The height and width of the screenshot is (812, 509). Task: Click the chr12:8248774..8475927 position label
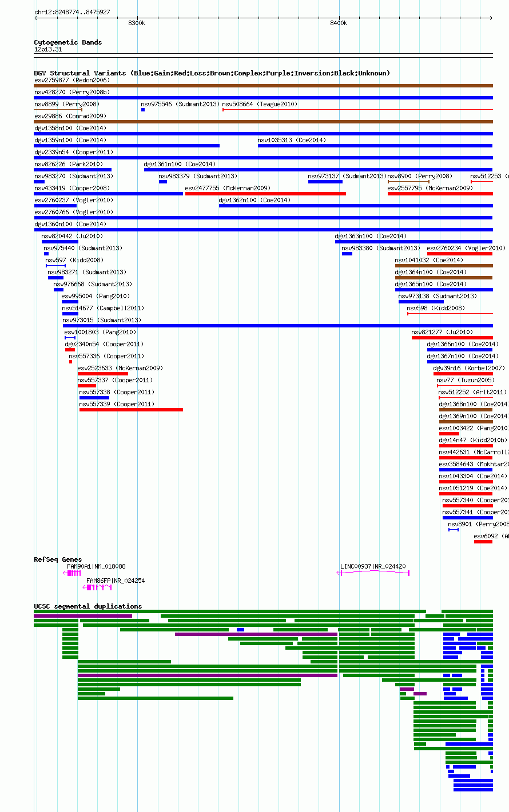click(72, 12)
